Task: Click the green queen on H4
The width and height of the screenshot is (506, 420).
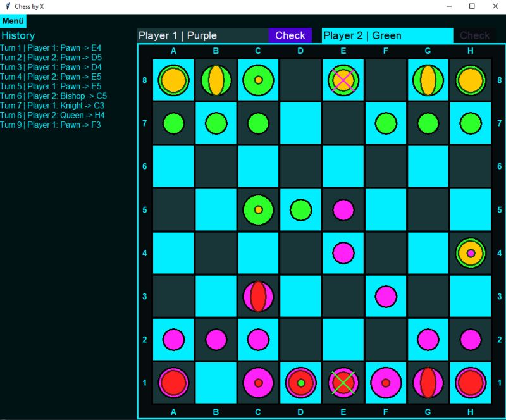Action: pyautogui.click(x=470, y=253)
